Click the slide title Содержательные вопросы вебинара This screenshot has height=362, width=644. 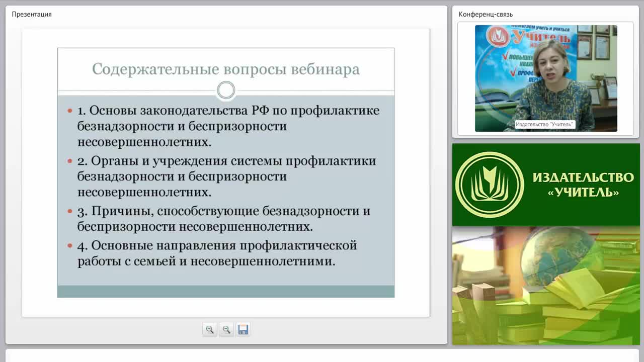coord(226,69)
